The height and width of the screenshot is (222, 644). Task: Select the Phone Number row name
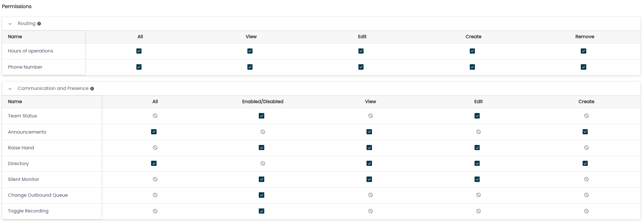click(x=25, y=67)
